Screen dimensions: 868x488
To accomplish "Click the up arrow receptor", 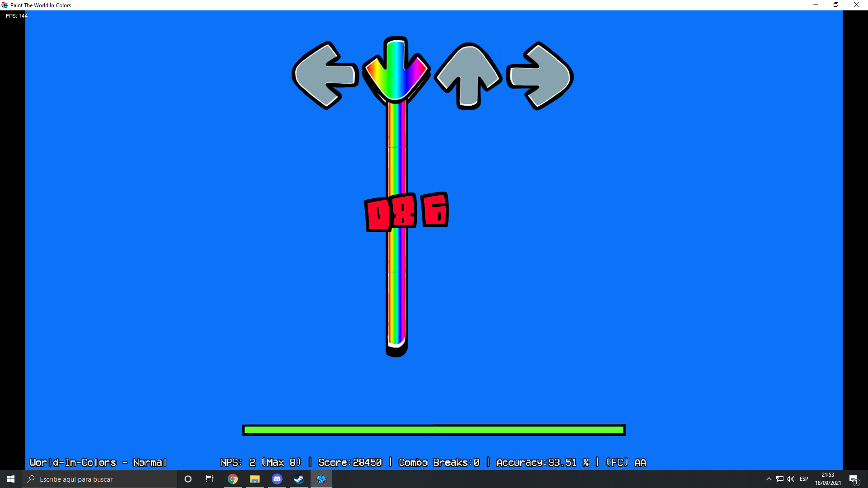I will coord(467,76).
